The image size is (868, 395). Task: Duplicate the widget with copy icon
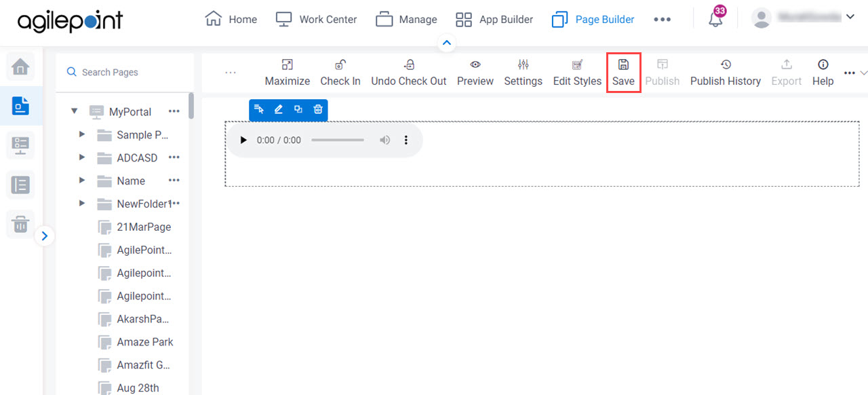298,109
